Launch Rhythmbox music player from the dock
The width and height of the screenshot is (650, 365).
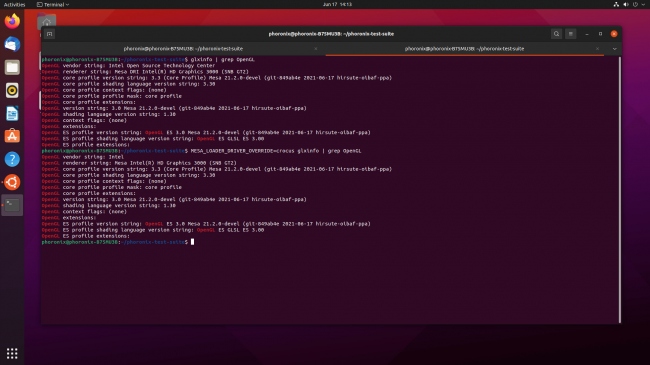tap(12, 90)
